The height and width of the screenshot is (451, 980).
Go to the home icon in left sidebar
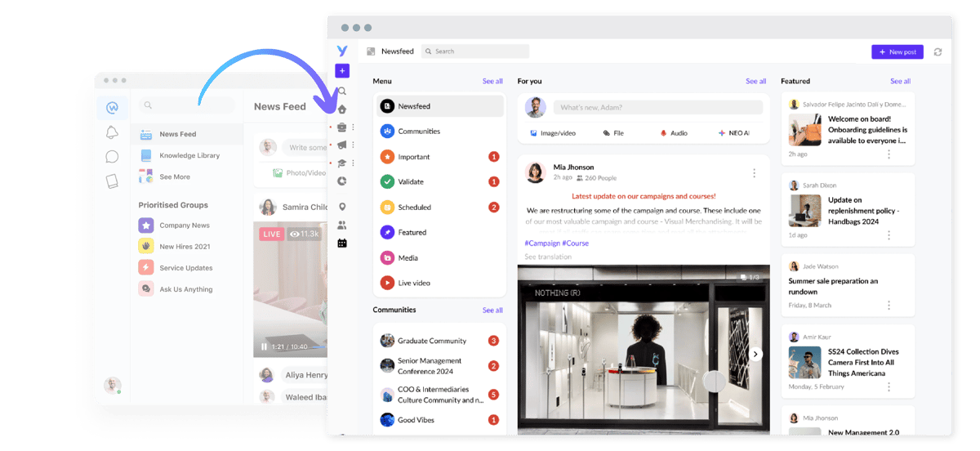[342, 109]
